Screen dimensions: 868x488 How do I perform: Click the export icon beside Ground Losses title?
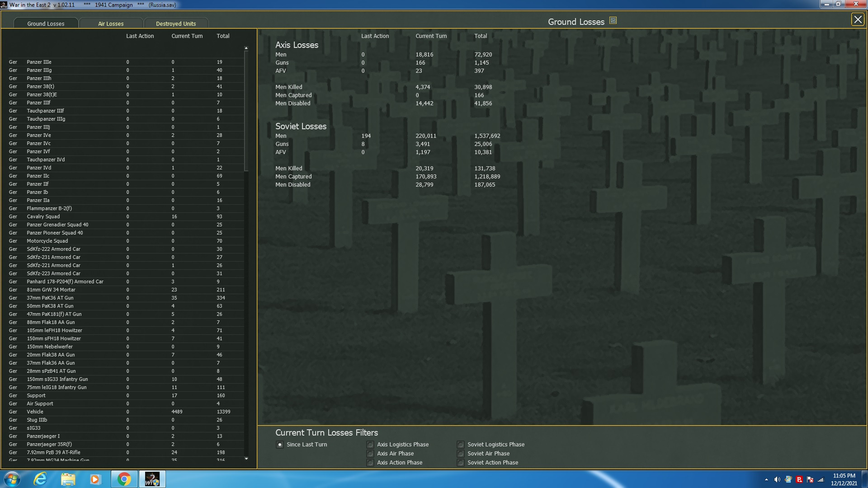pyautogui.click(x=613, y=21)
